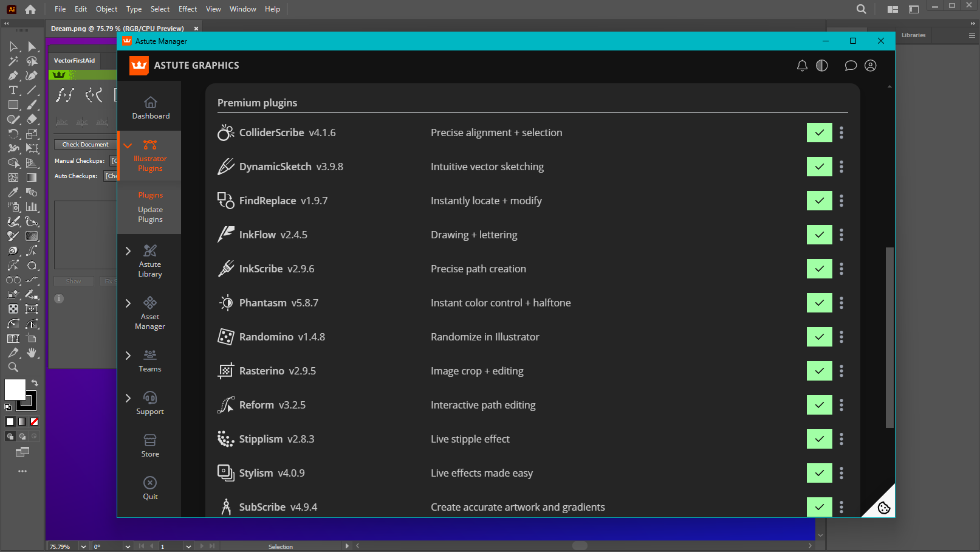This screenshot has height=552, width=980.
Task: Open the user account profile icon
Action: (871, 66)
